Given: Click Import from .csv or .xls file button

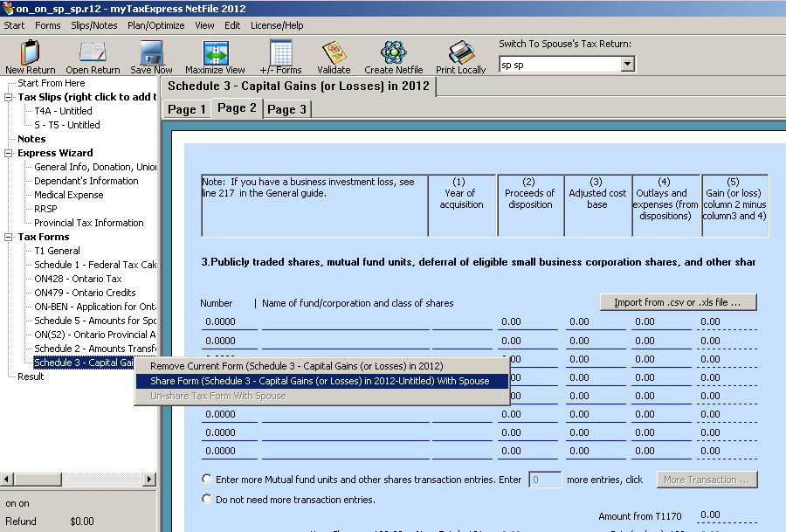Looking at the screenshot, I should (679, 302).
